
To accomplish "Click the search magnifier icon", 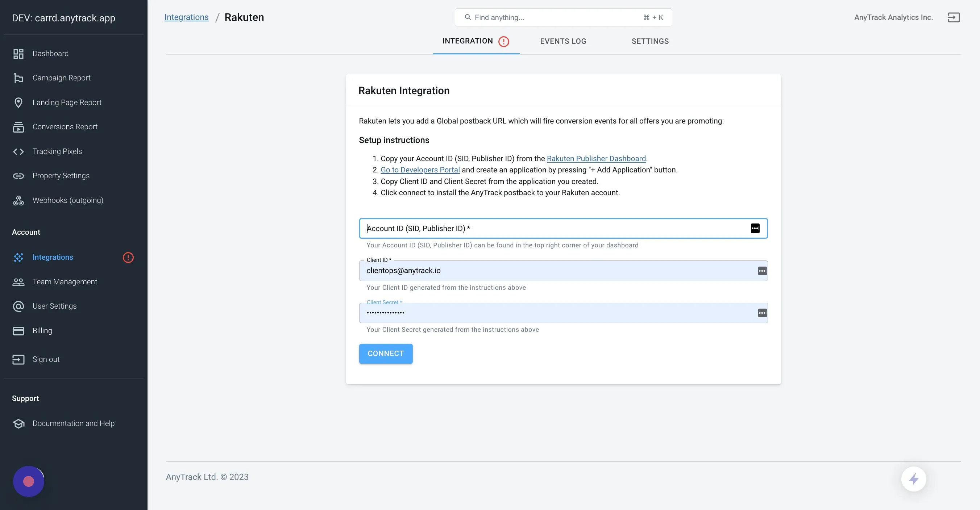I will [468, 17].
